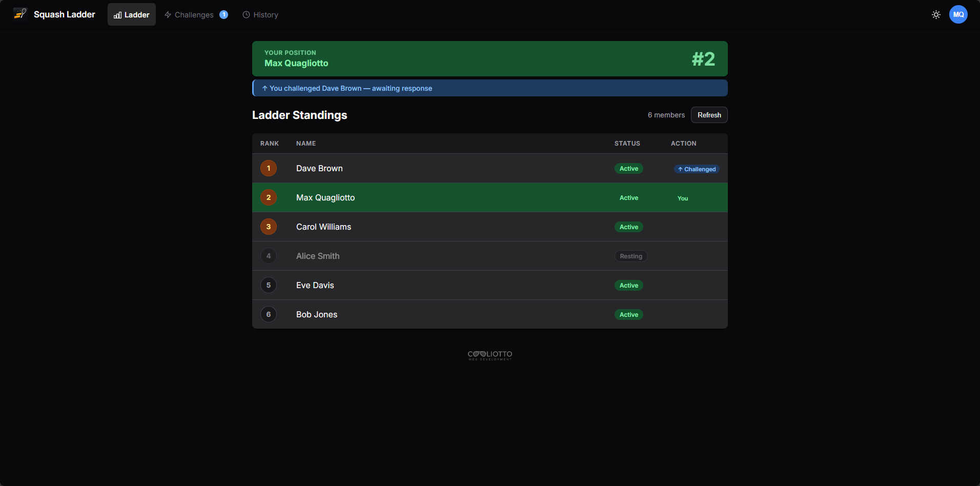Click the Challenges notification badge

[x=224, y=14]
